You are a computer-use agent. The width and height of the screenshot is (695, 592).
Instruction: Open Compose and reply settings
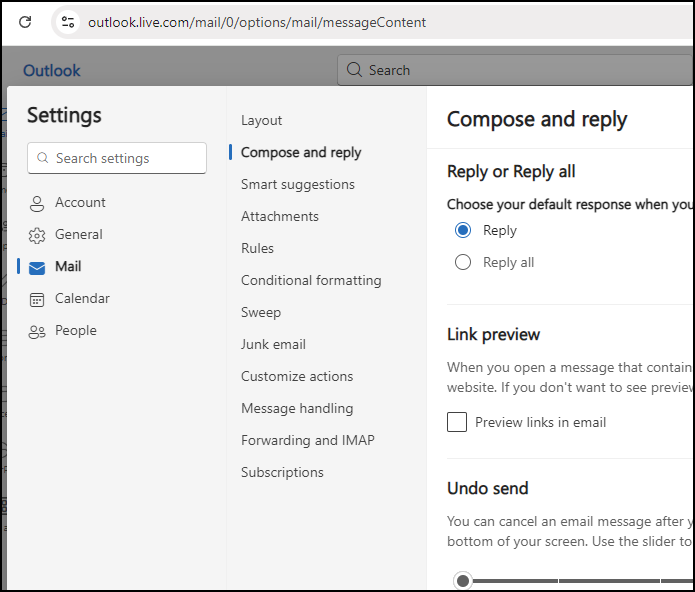click(x=301, y=152)
